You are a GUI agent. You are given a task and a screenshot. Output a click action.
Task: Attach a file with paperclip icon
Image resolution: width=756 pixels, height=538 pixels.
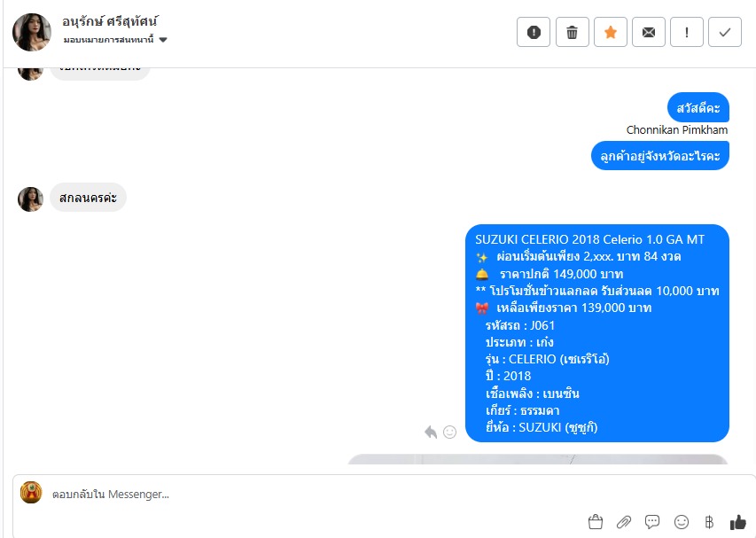[624, 522]
